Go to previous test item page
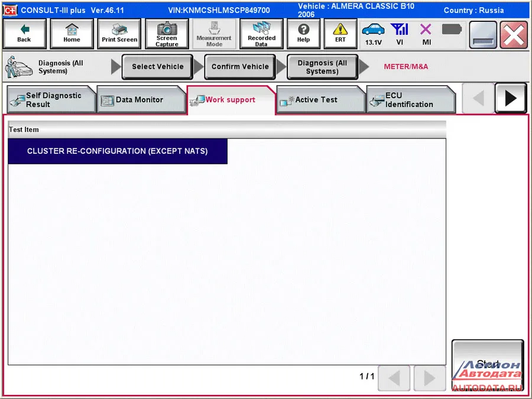The image size is (532, 399). pos(394,378)
